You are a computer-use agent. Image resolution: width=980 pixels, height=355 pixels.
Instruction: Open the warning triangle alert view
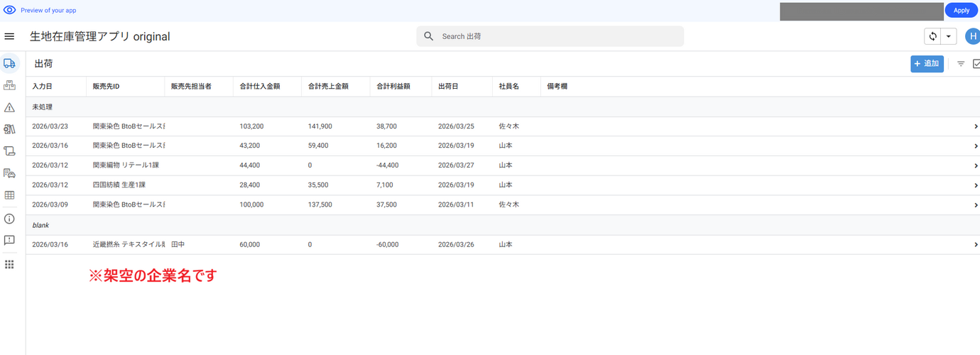tap(9, 108)
